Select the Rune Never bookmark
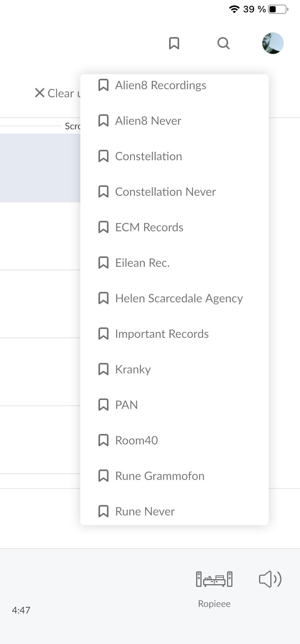Viewport: 300px width, 644px height. coord(145,512)
